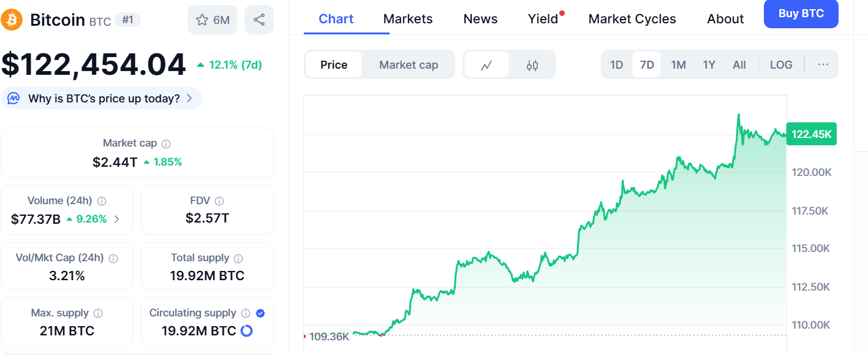This screenshot has height=355, width=868.
Task: Select the candlestick chart icon
Action: coord(532,64)
